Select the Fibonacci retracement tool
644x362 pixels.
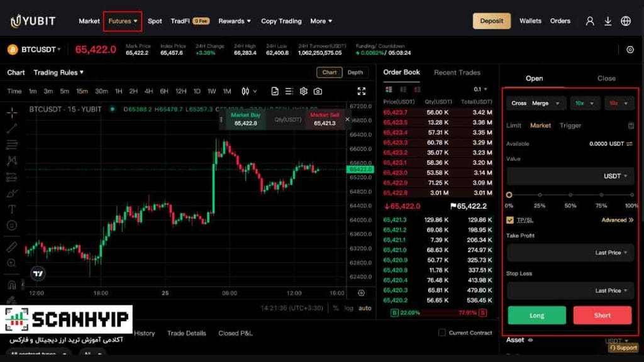click(x=12, y=145)
